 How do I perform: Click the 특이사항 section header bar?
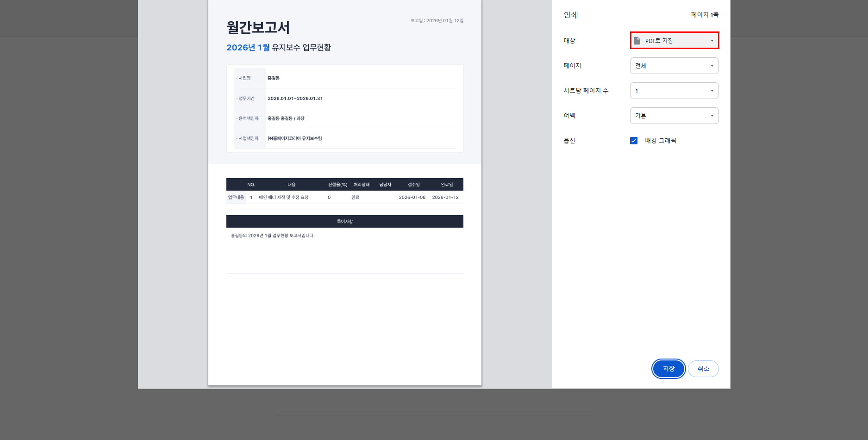point(344,221)
